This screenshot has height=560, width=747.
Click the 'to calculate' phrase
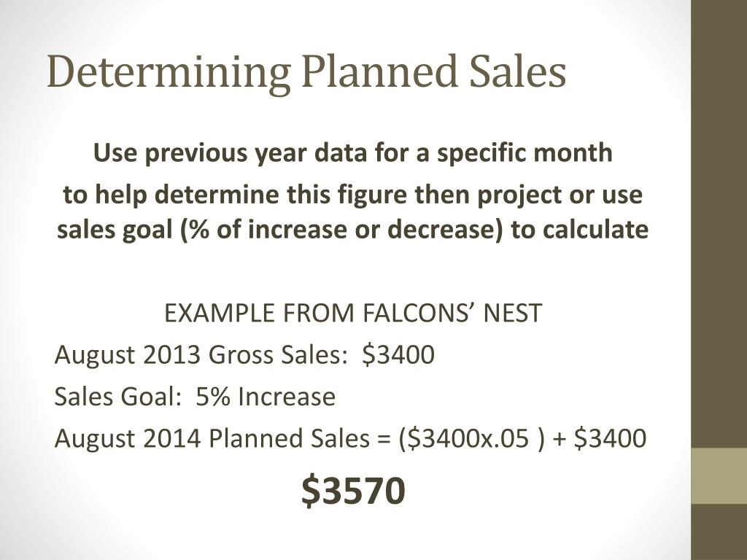pyautogui.click(x=580, y=230)
